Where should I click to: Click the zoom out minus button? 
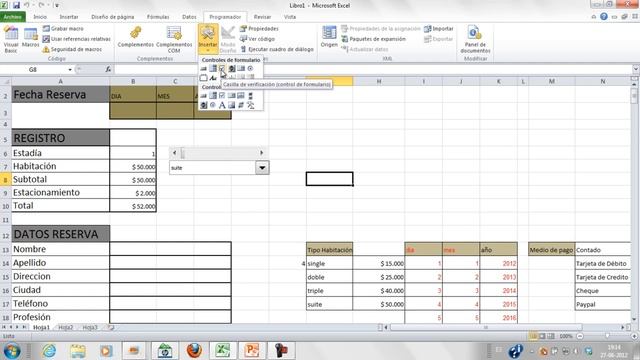pyautogui.click(x=580, y=336)
